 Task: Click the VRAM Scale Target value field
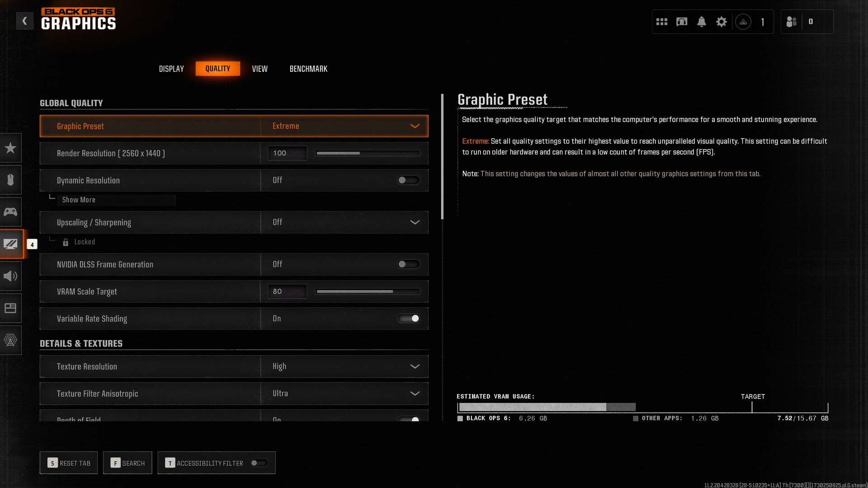[x=288, y=291]
